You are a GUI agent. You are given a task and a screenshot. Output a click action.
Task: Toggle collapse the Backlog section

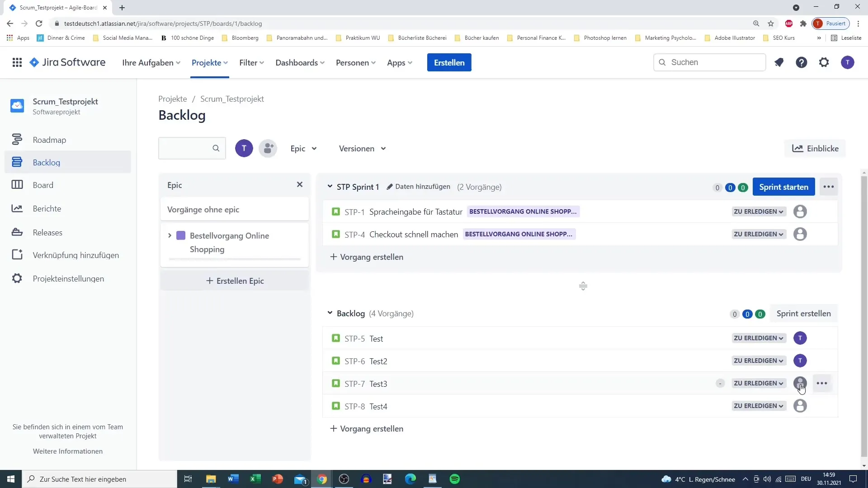click(x=330, y=313)
